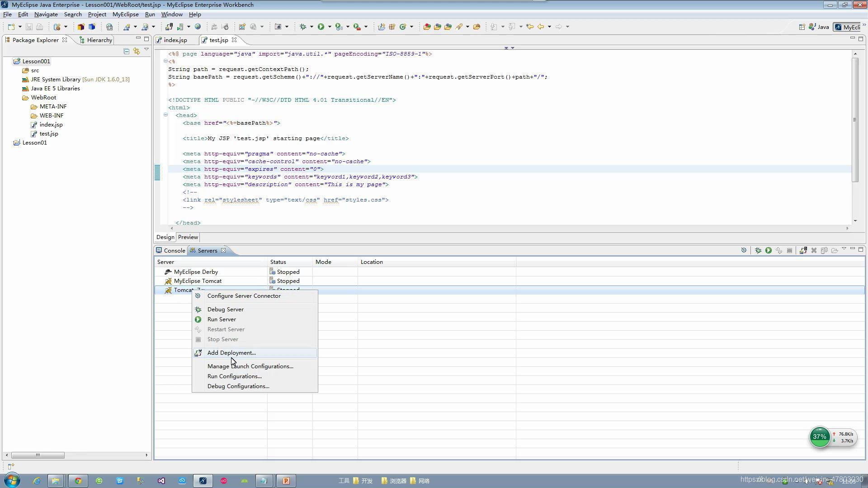Image resolution: width=868 pixels, height=488 pixels.
Task: Click Package Explorer horizontal scrollbar thumb
Action: [x=38, y=455]
